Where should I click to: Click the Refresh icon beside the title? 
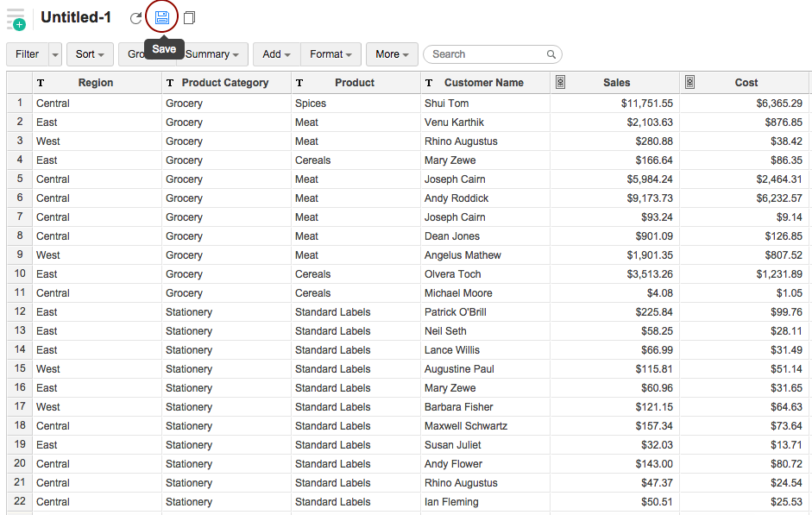click(135, 18)
